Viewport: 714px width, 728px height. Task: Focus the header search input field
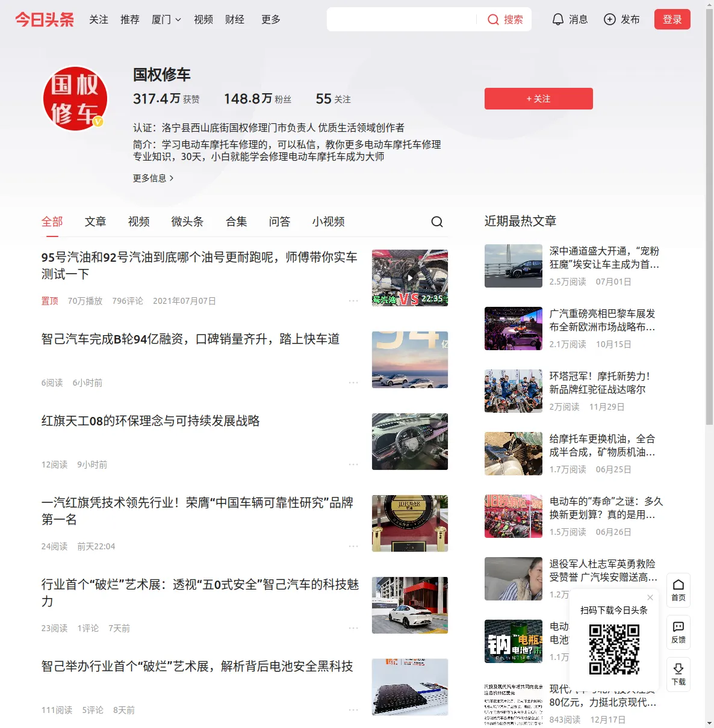point(402,19)
